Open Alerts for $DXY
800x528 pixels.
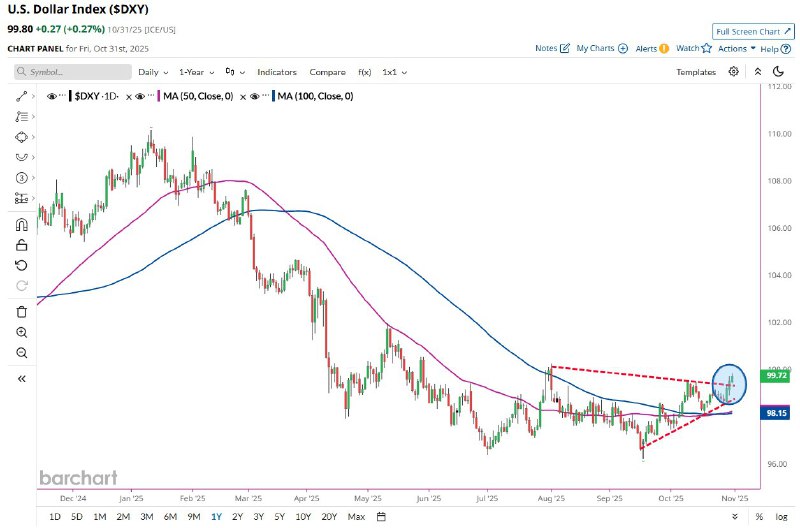click(x=652, y=48)
